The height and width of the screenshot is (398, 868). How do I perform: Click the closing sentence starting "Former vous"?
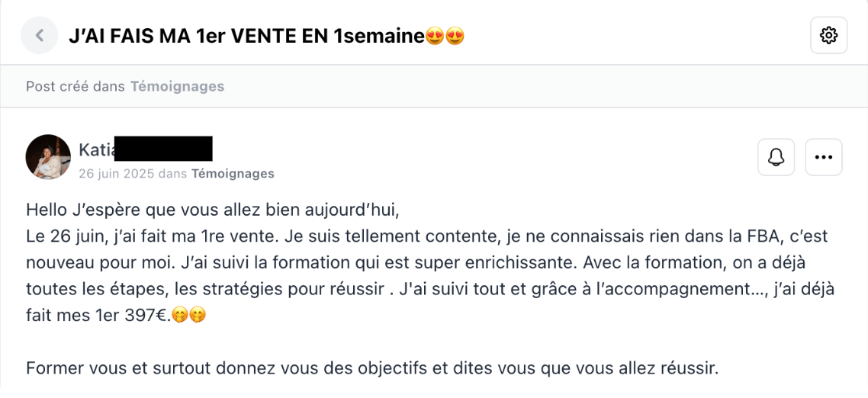pos(371,369)
